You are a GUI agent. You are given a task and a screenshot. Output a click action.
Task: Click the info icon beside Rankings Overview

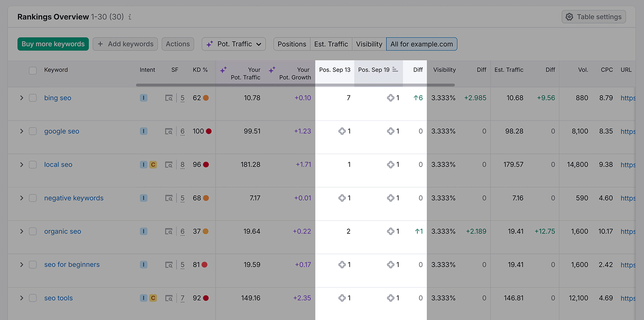pos(130,17)
